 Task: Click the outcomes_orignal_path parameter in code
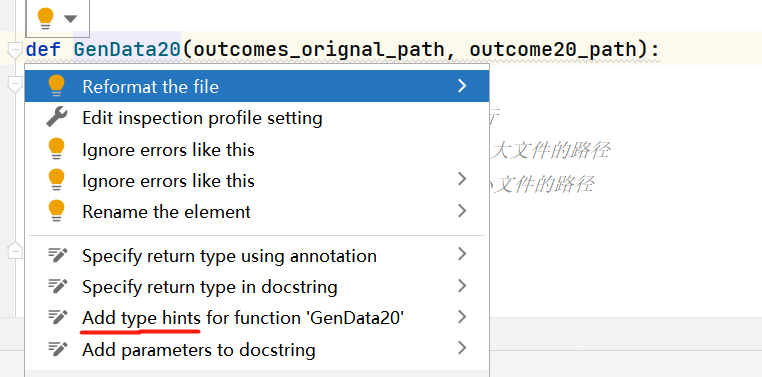[x=319, y=49]
